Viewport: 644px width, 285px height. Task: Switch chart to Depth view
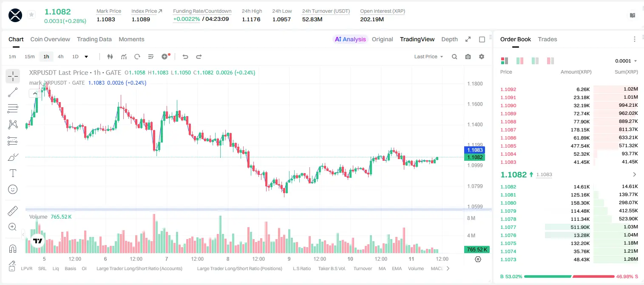(x=449, y=39)
